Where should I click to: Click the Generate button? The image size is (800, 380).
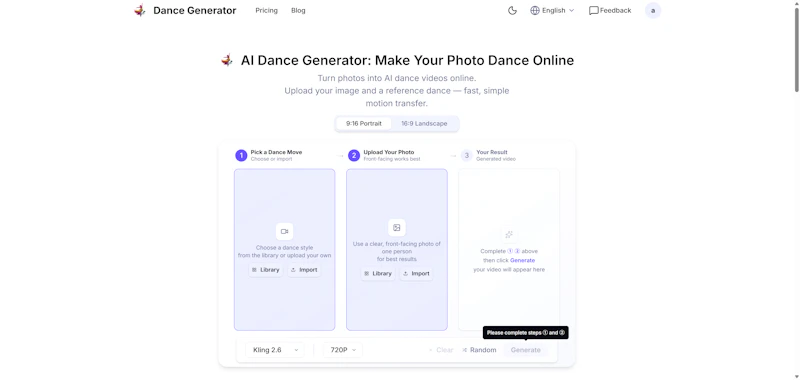[526, 350]
